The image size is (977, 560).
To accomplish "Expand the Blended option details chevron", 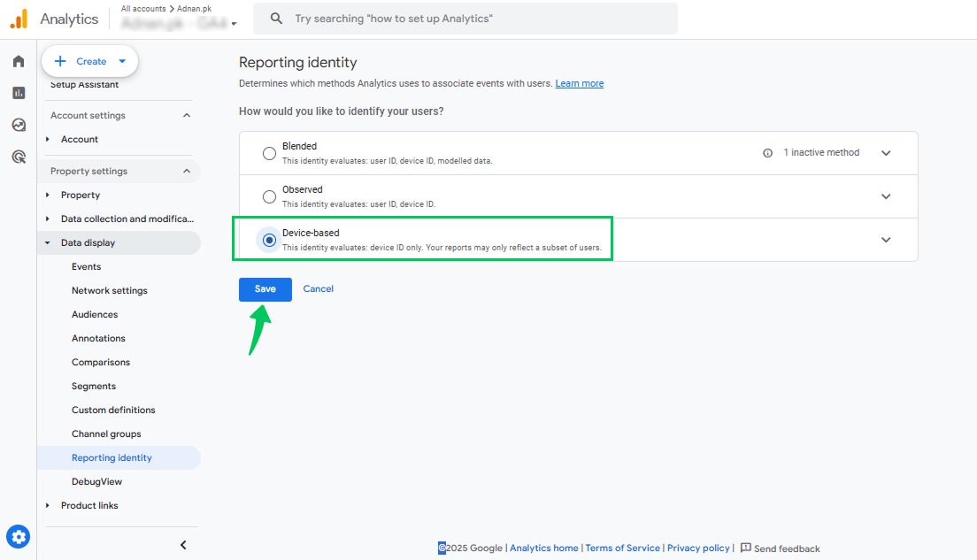I will 886,153.
